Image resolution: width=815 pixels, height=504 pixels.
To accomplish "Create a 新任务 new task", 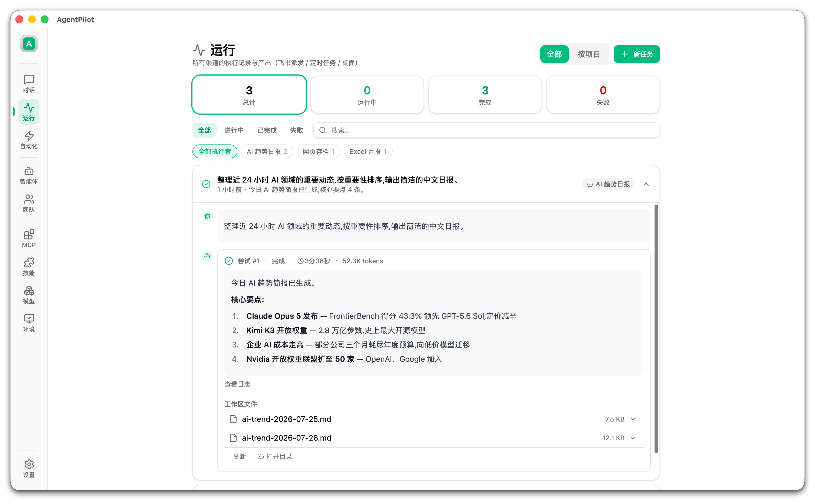I will (637, 54).
